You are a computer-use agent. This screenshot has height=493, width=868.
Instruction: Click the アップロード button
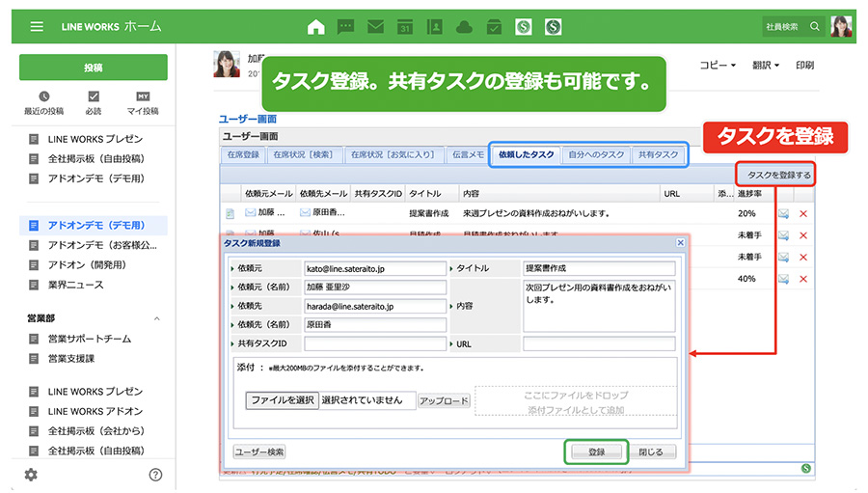pos(444,400)
